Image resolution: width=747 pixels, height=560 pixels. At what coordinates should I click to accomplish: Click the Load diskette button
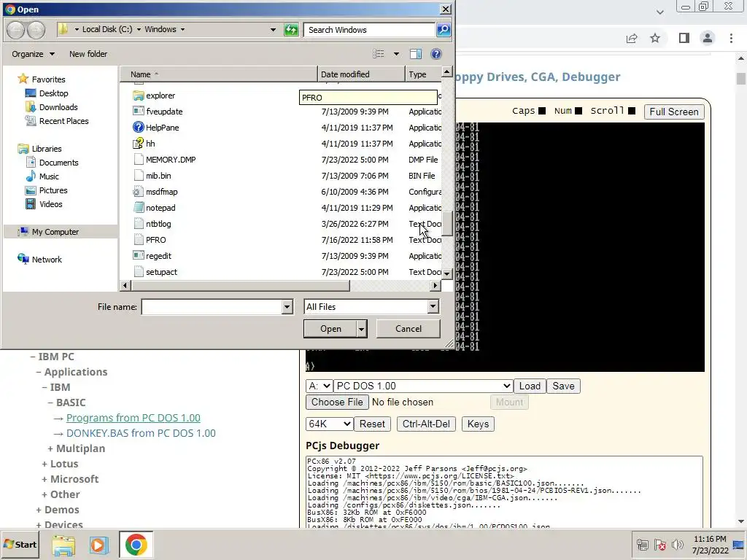(530, 386)
